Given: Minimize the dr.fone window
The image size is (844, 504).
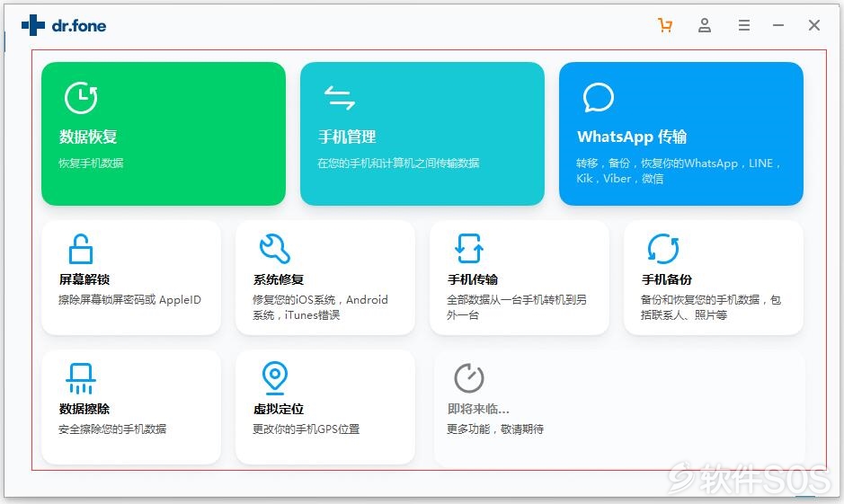Looking at the screenshot, I should click(x=778, y=25).
